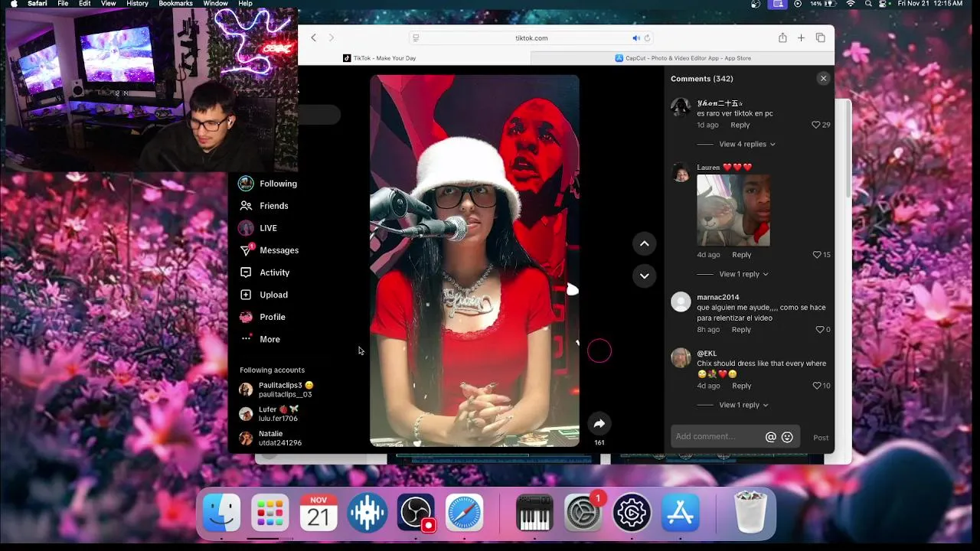Switch to CapCut App Store tab
Viewport: 980px width, 551px height.
click(x=683, y=58)
